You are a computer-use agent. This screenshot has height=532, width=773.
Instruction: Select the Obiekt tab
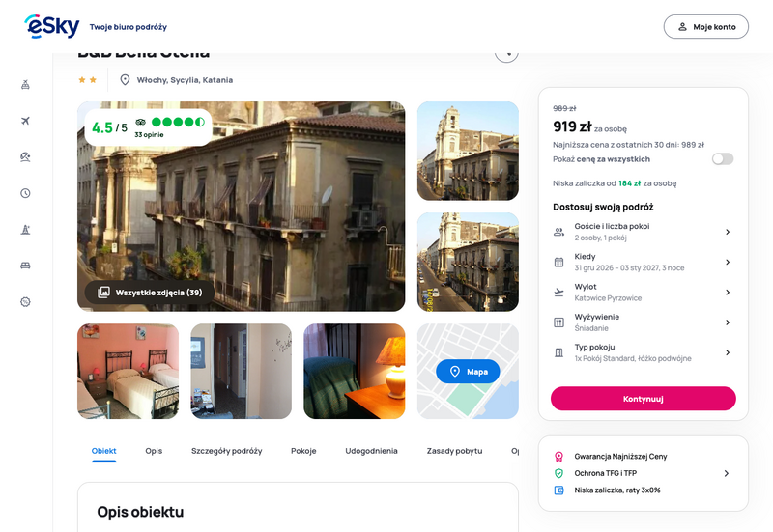(x=104, y=451)
